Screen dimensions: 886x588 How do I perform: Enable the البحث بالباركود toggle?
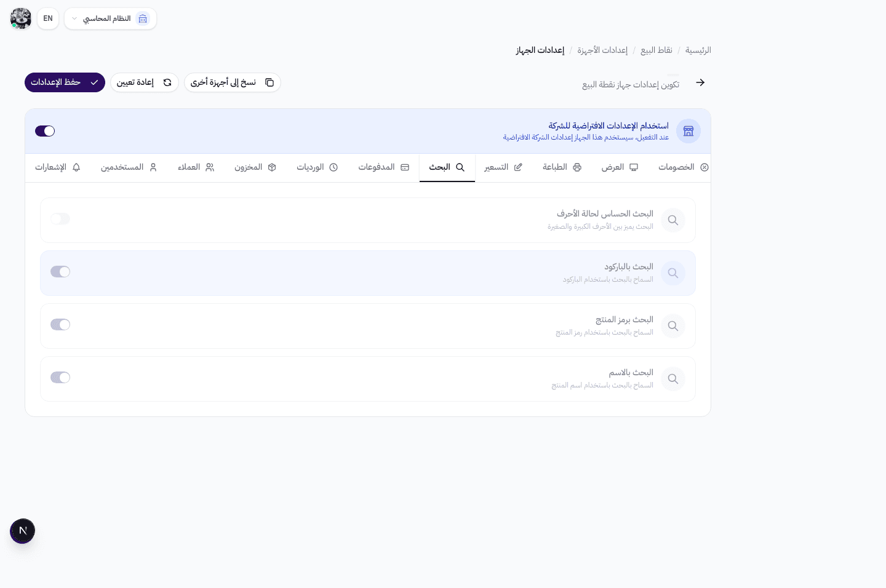coord(60,271)
